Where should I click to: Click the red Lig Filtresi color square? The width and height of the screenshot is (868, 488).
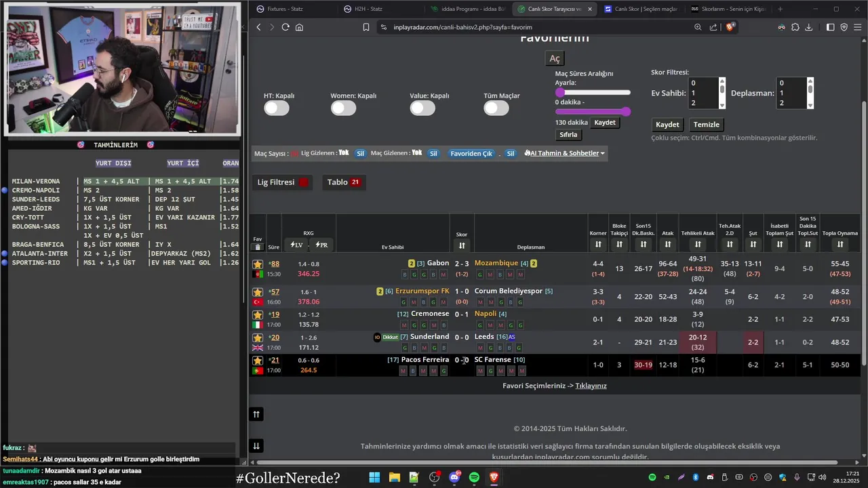304,182
